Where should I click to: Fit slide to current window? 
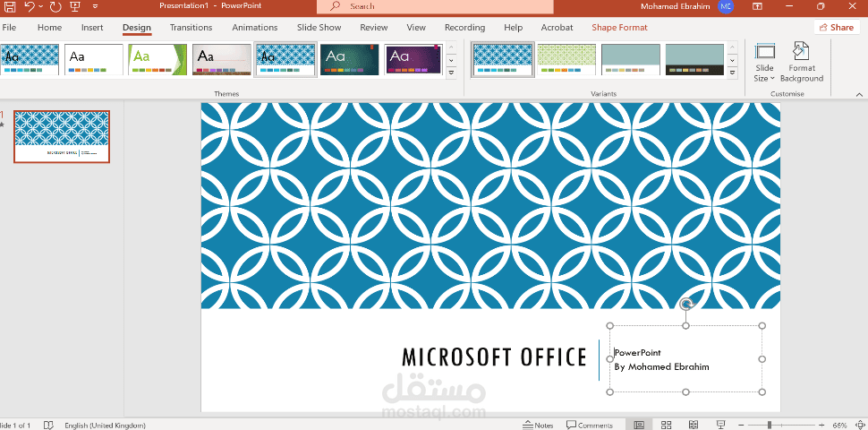(860, 425)
